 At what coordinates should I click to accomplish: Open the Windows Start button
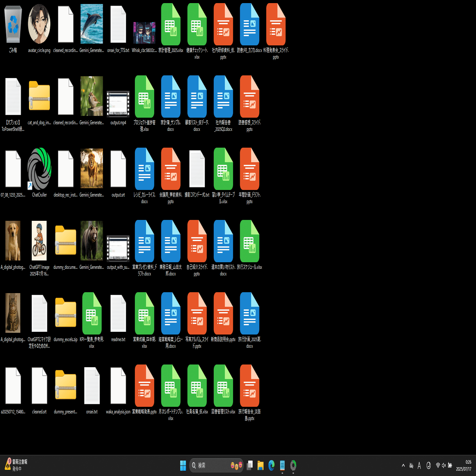[x=183, y=465]
